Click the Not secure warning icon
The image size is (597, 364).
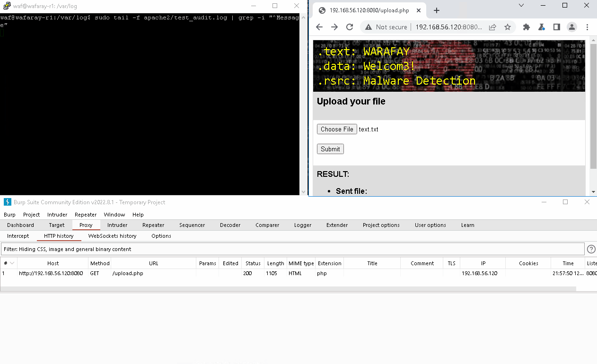point(369,27)
